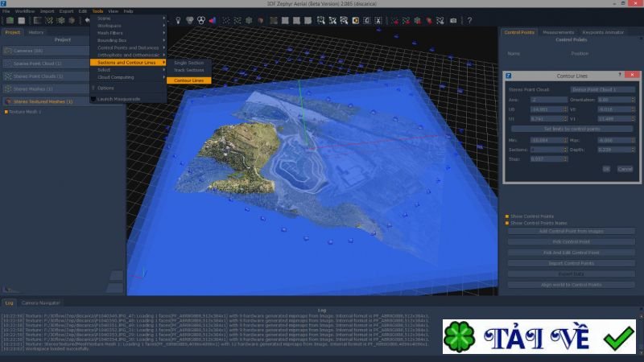This screenshot has height=362, width=644.
Task: Select the Stereo Point Clouds row
Action: click(x=46, y=76)
